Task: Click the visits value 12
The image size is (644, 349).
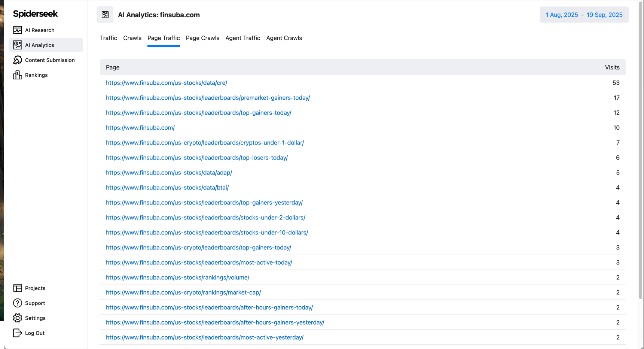Action: tap(616, 113)
